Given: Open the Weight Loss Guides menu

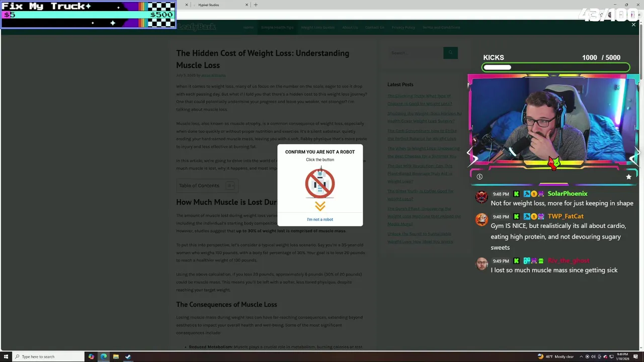Looking at the screenshot, I should (x=317, y=27).
